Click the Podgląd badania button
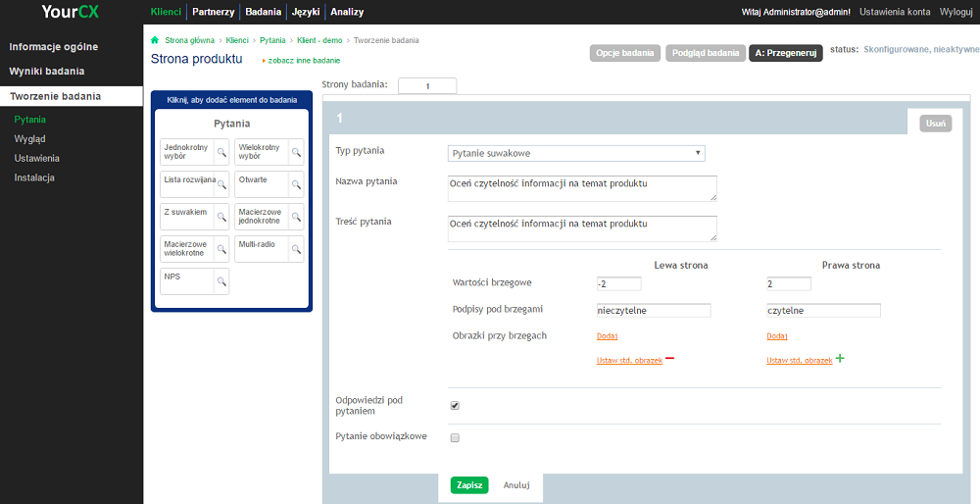 click(706, 53)
